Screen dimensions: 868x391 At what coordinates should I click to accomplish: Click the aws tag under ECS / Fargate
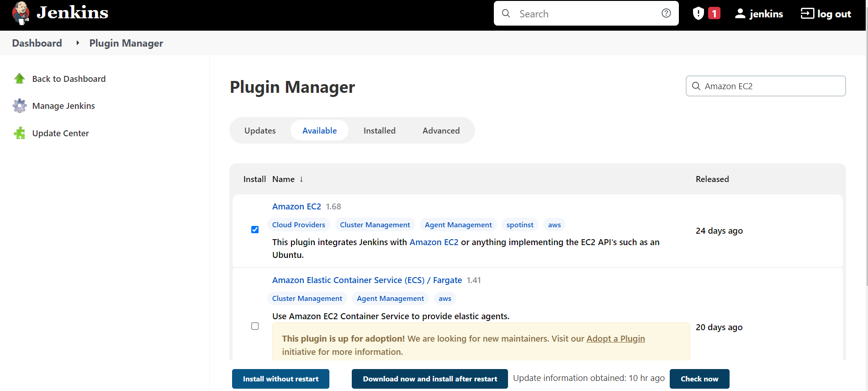click(445, 299)
